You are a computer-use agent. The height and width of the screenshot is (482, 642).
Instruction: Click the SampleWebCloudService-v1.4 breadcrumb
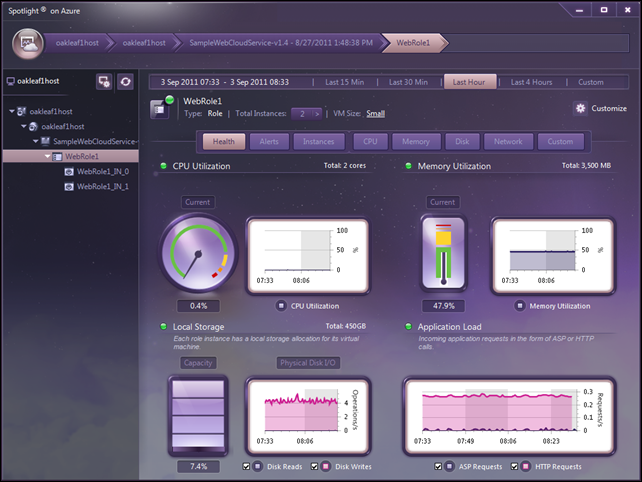tap(281, 43)
